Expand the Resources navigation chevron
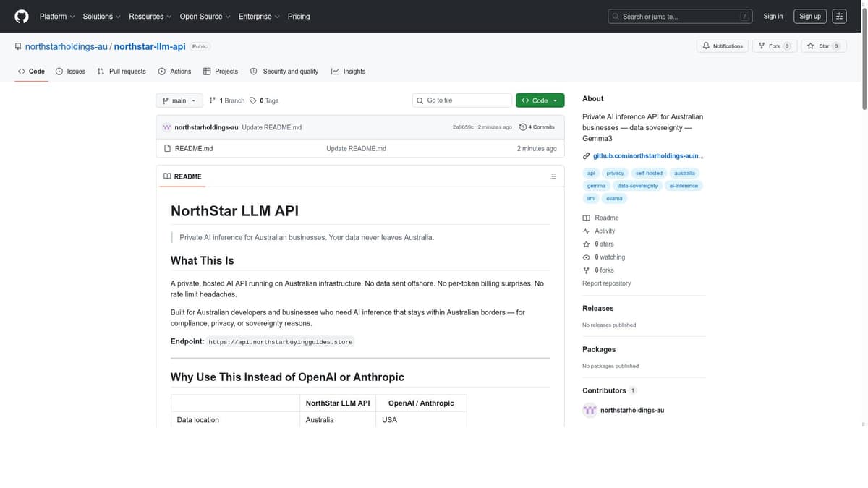Viewport: 868px width, 488px height. click(x=168, y=15)
